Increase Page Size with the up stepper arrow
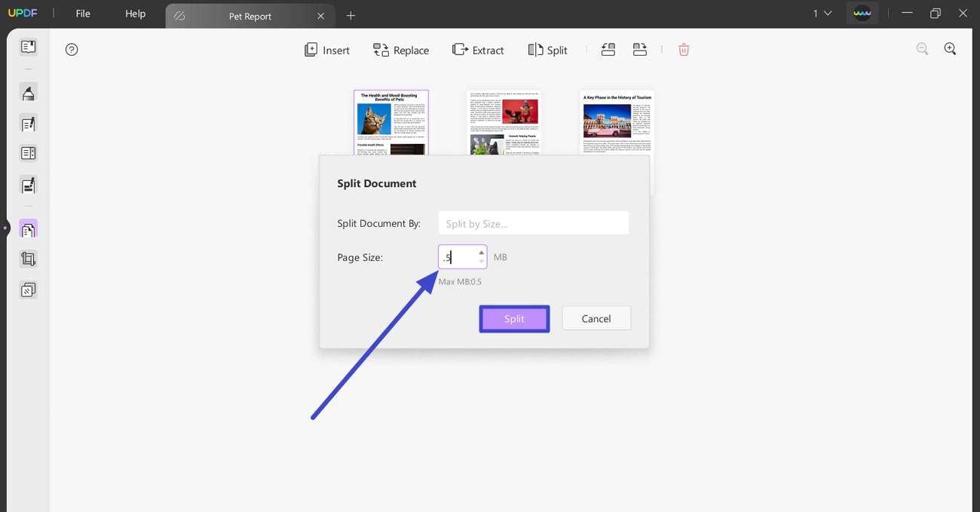Screen dimensions: 980x512 click(480, 253)
